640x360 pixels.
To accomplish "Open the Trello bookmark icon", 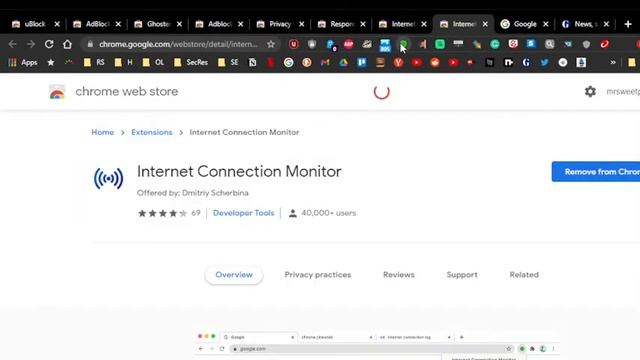I will [x=362, y=62].
